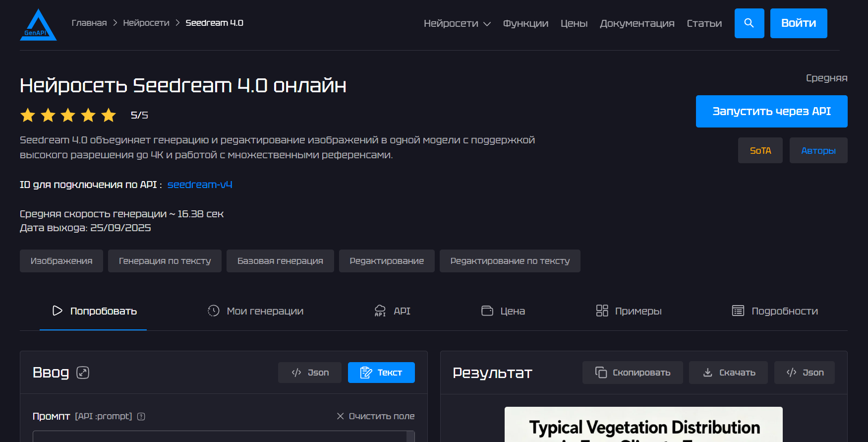
Task: Click the seedream-v4 API ID link
Action: pos(200,185)
